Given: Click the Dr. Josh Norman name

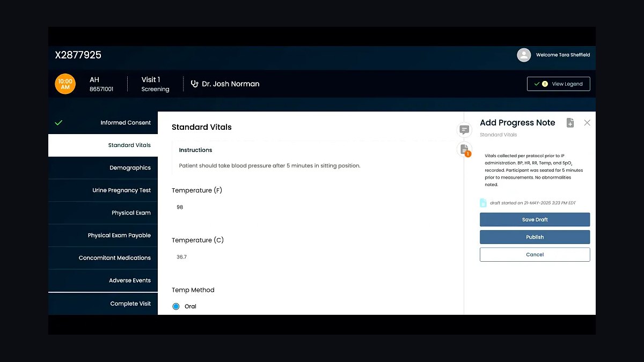Looking at the screenshot, I should click(231, 84).
